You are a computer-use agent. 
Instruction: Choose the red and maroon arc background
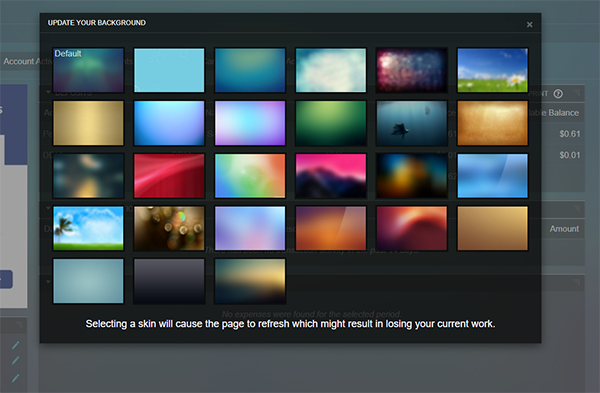412,228
